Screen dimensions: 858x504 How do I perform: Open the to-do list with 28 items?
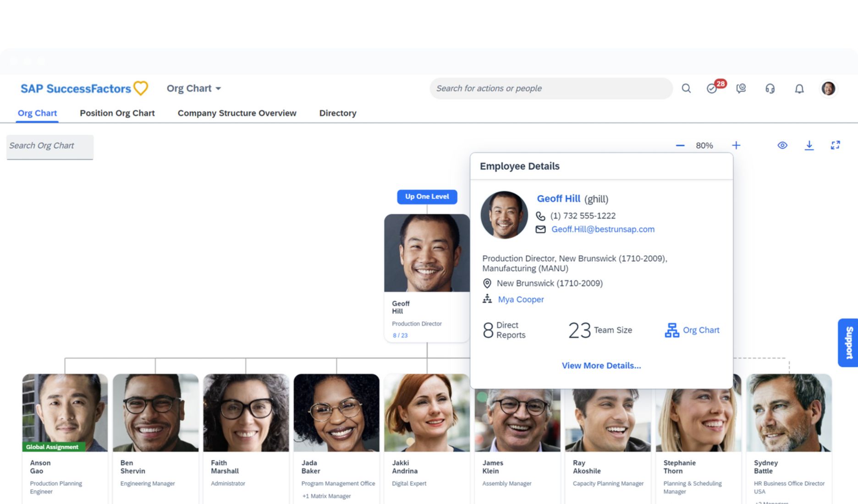tap(712, 88)
